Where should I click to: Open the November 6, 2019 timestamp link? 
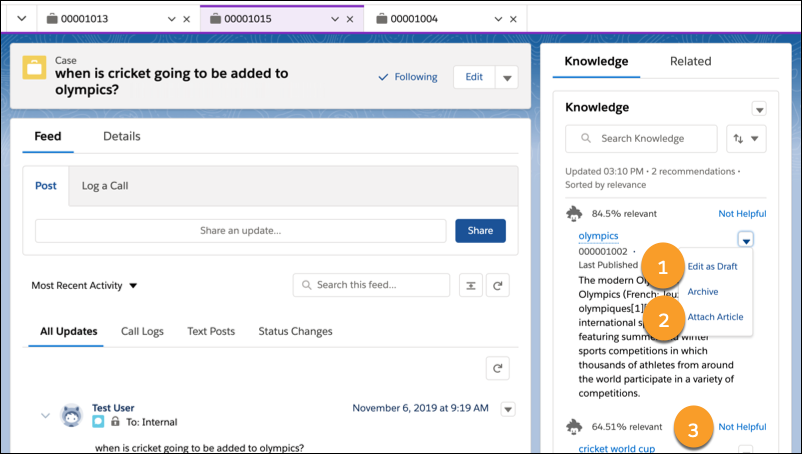pyautogui.click(x=420, y=408)
